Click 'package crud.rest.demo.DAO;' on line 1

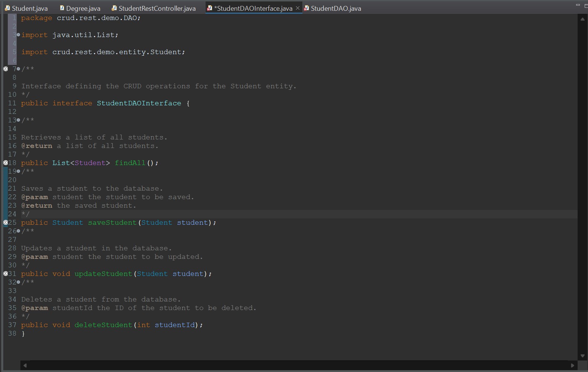point(81,18)
